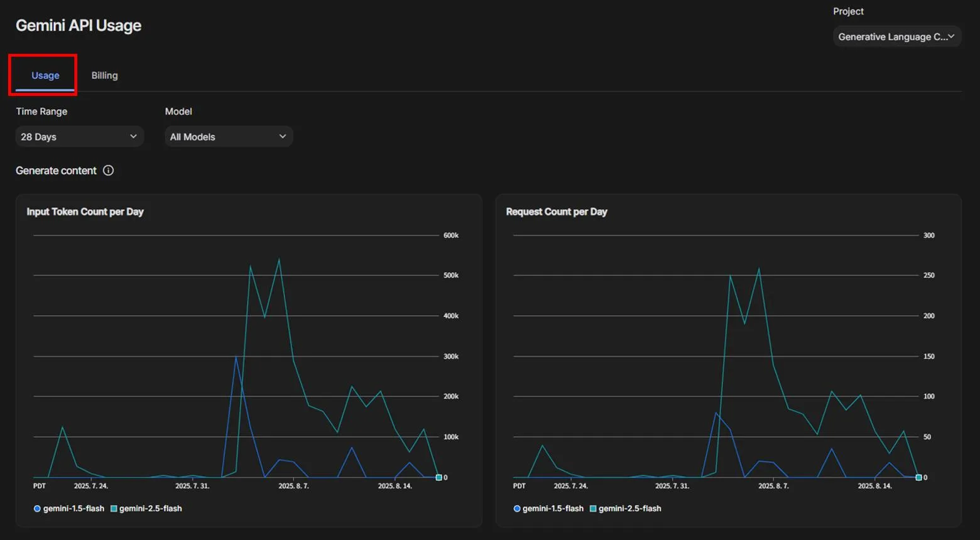
Task: Click the Request Count per Day title
Action: pos(557,212)
